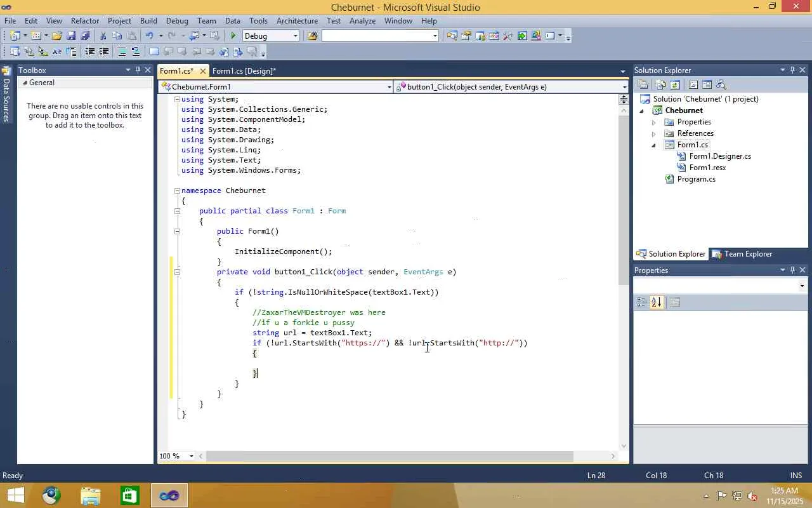This screenshot has height=508, width=812.
Task: Open Program.cs in Solution Explorer
Action: click(x=696, y=179)
